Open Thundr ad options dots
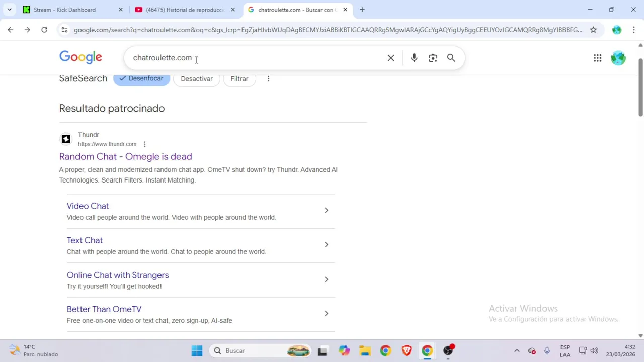The height and width of the screenshot is (362, 644). click(x=144, y=144)
